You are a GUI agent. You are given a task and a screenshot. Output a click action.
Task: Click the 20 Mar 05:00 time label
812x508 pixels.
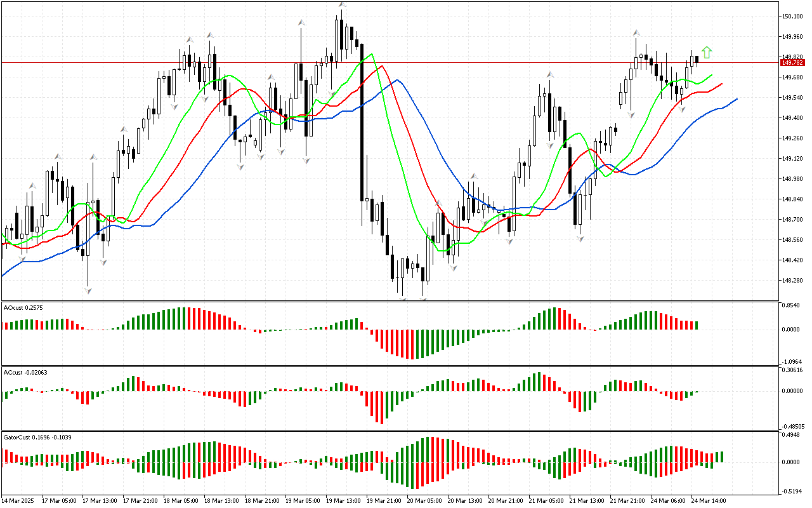pos(424,500)
